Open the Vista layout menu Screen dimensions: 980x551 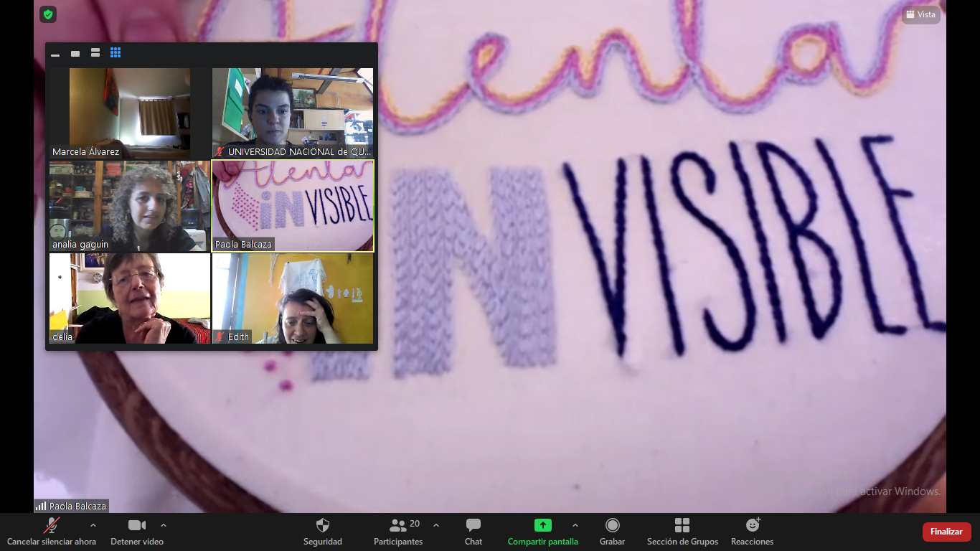[921, 14]
